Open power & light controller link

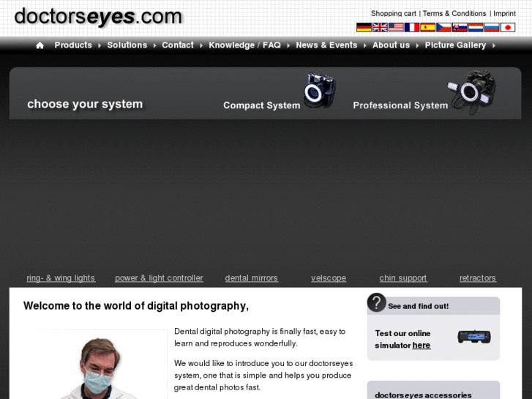(159, 278)
